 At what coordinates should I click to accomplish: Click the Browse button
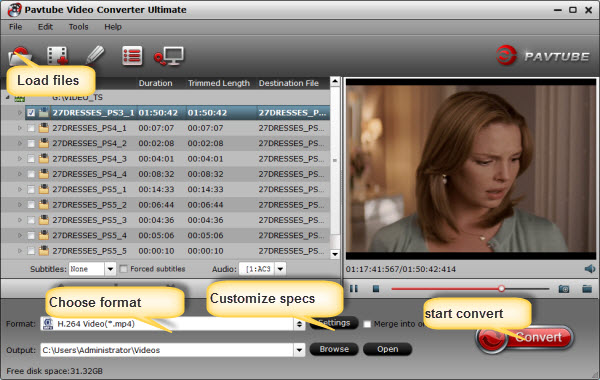pyautogui.click(x=334, y=349)
